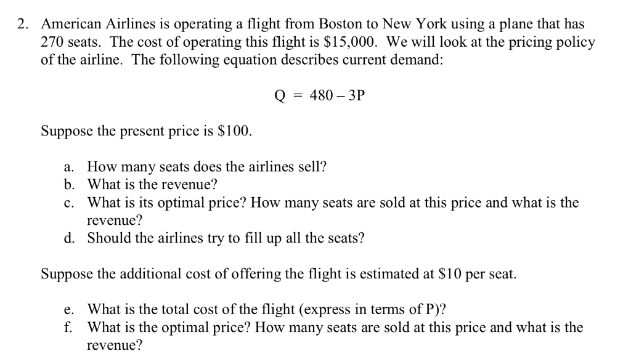Click "What is the optimal price?" in part f
631x364 pixels.
(169, 327)
